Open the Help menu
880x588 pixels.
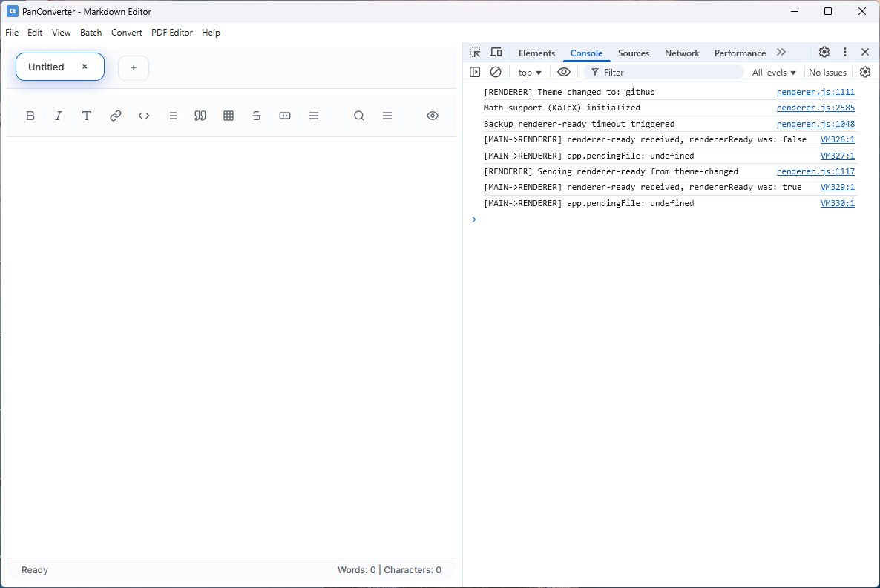tap(211, 33)
